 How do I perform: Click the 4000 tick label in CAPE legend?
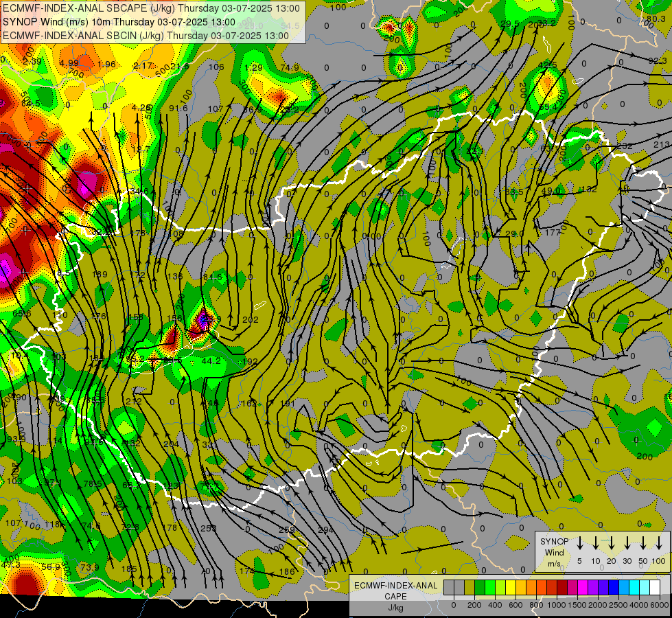(x=639, y=605)
